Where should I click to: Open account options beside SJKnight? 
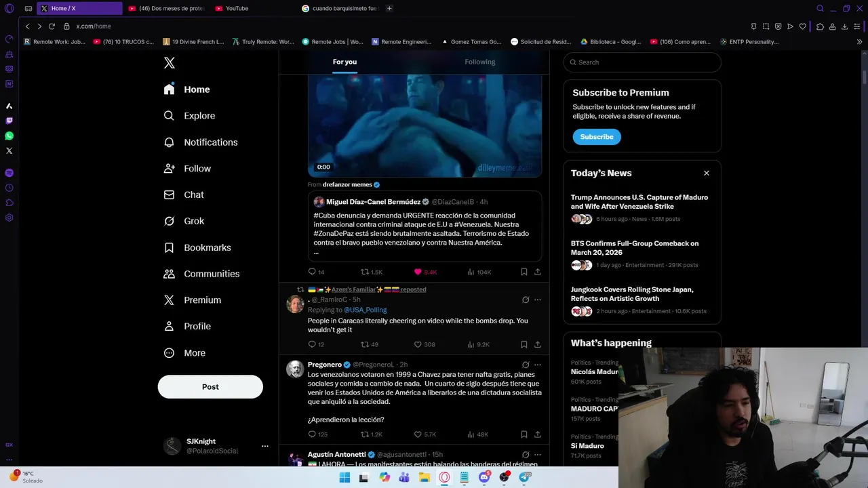(x=265, y=446)
